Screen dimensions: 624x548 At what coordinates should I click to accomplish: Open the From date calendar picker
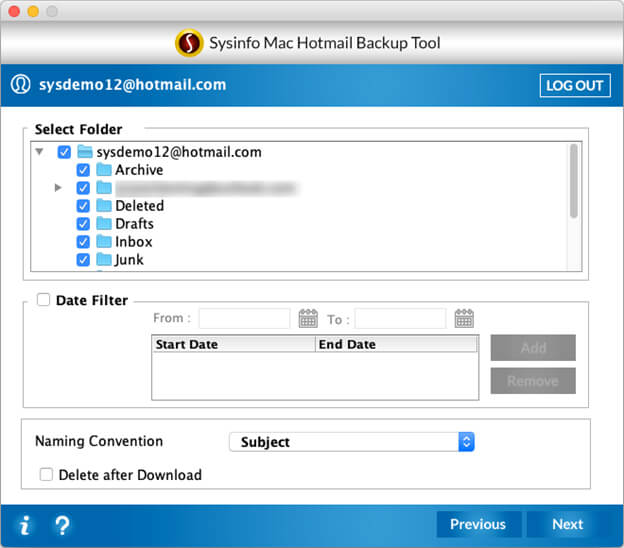(x=308, y=318)
